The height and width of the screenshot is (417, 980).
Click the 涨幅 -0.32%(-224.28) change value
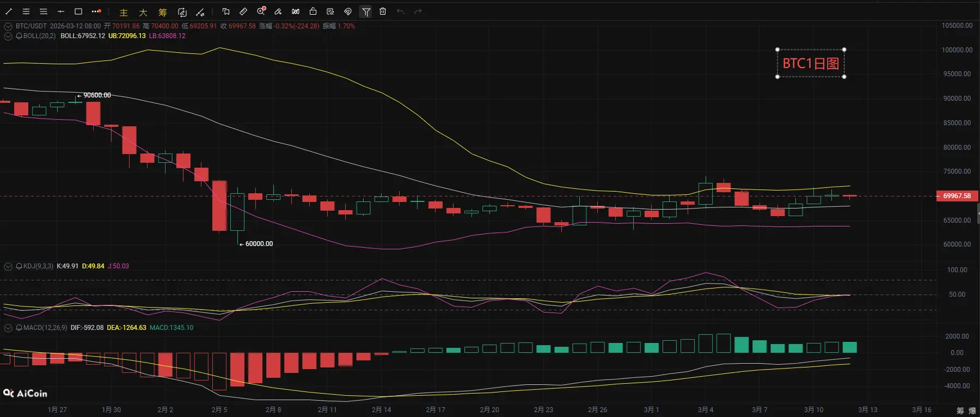click(289, 26)
